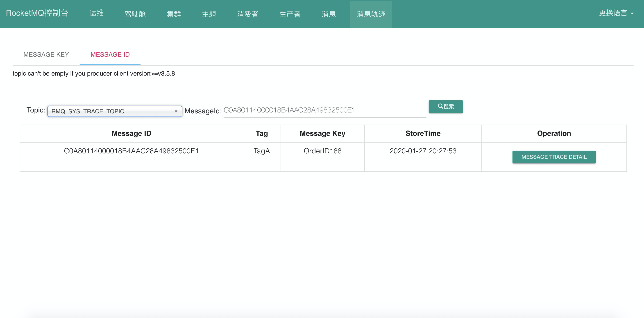Switch to the MESSAGE KEY tab
Viewport: 644px width, 318px height.
click(46, 54)
